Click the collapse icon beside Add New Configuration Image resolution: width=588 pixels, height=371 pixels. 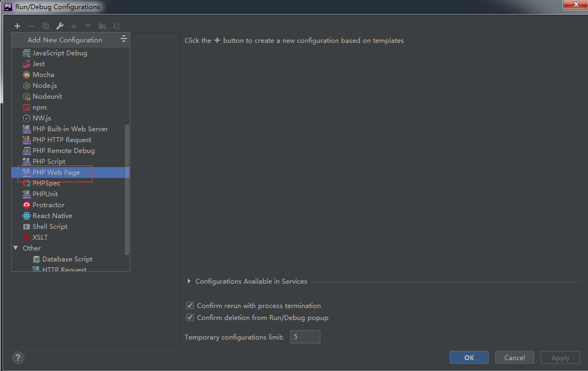coord(123,39)
